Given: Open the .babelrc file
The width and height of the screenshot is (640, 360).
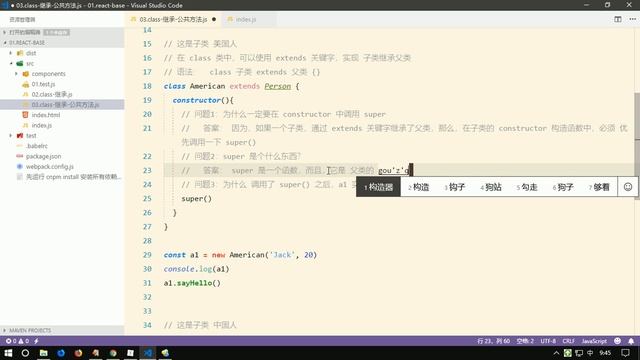Looking at the screenshot, I should click(36, 146).
